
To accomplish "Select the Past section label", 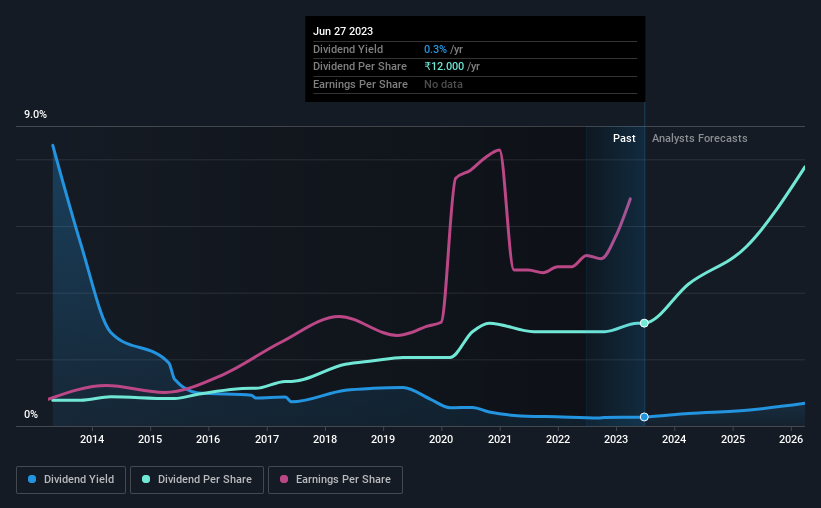I will [x=624, y=138].
